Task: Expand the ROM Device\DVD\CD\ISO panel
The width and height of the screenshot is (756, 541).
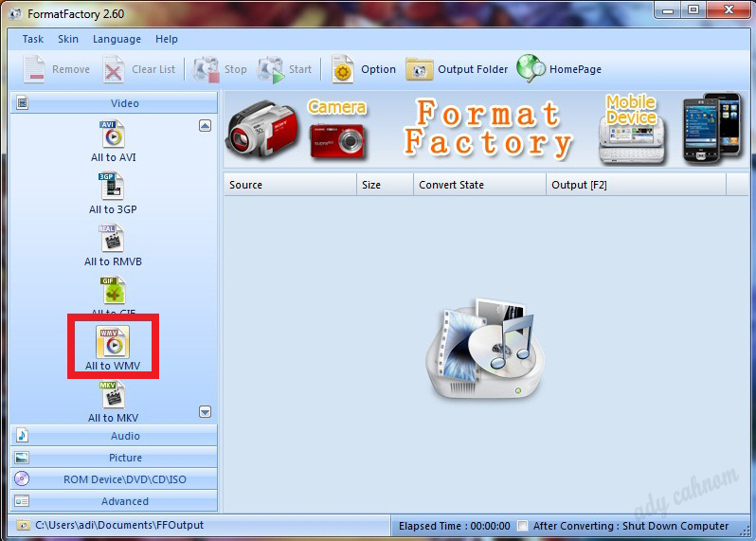Action: pyautogui.click(x=114, y=478)
